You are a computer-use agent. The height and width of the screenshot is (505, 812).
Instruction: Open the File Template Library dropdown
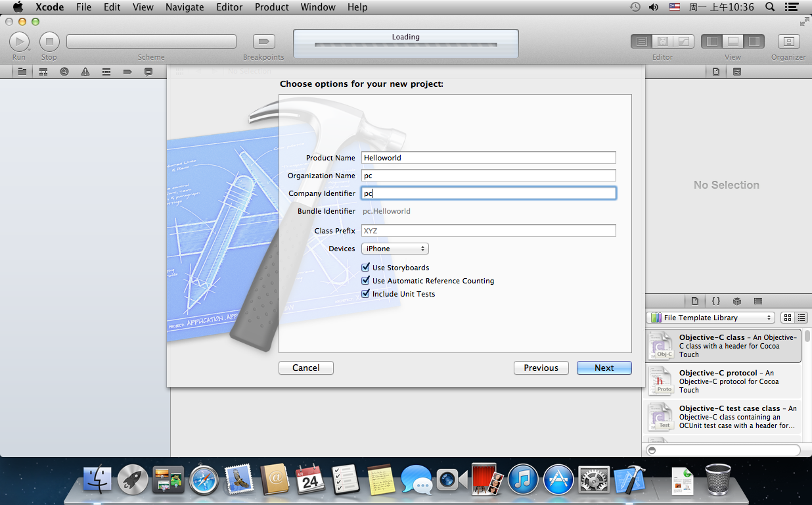pyautogui.click(x=710, y=318)
